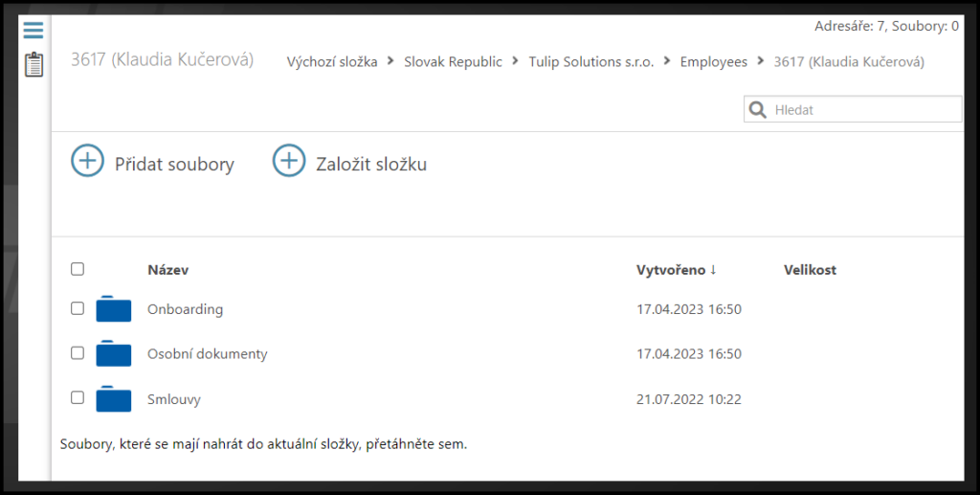Sort by Název column header

coord(167,270)
